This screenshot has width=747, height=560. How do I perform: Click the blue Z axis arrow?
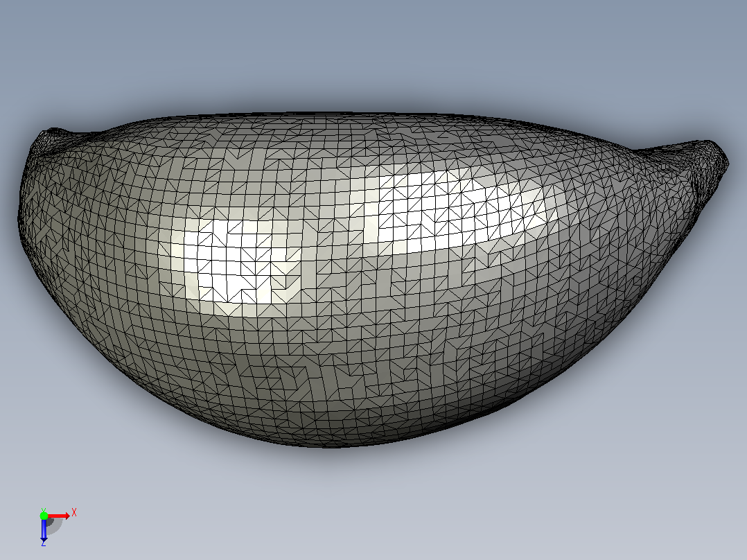[44, 530]
